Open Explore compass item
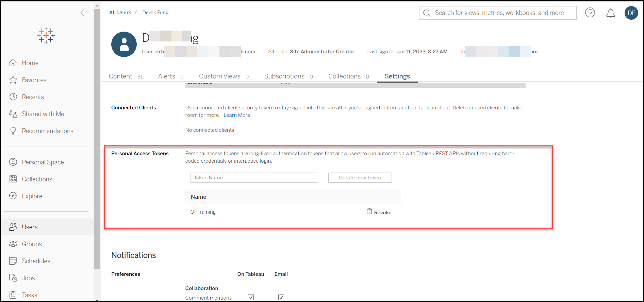 (x=32, y=196)
